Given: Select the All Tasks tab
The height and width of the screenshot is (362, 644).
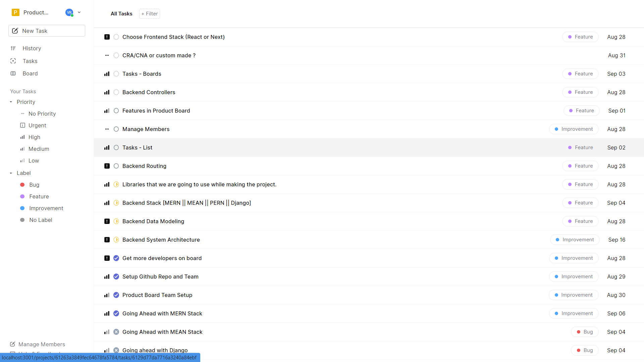Looking at the screenshot, I should pos(122,13).
